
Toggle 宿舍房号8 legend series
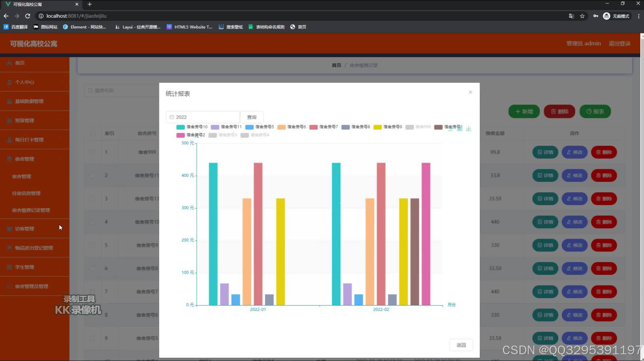[x=356, y=127]
